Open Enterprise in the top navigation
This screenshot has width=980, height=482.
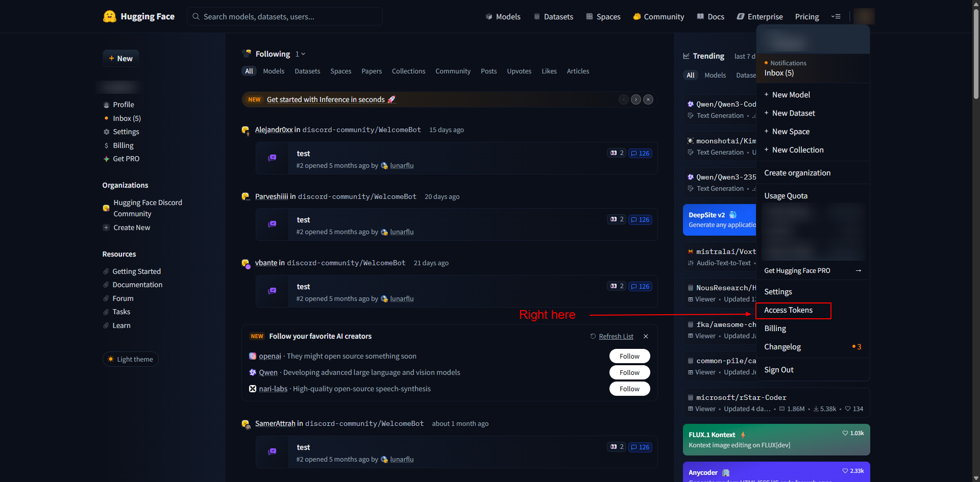759,16
